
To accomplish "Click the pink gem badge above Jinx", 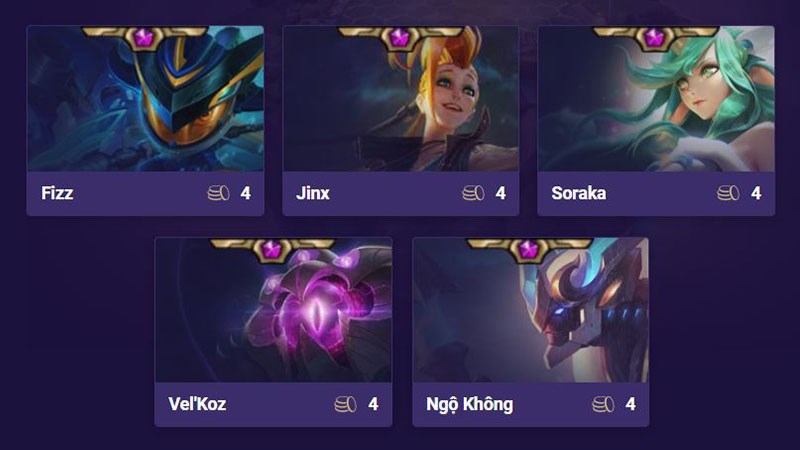I will coord(399,37).
